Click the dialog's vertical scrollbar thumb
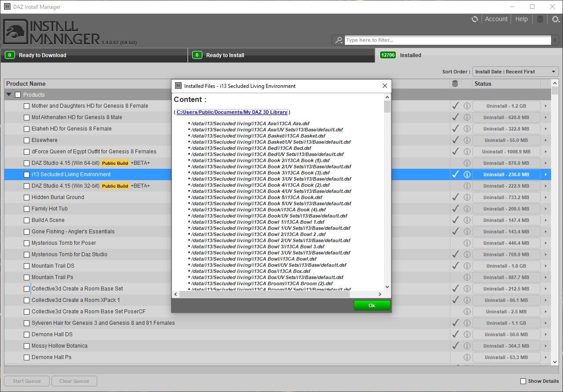This screenshot has width=563, height=392. pyautogui.click(x=387, y=107)
